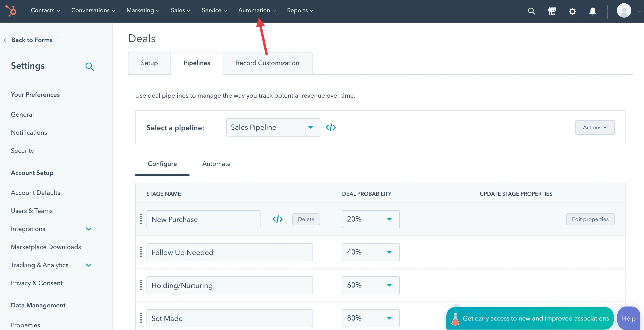Open Account Defaults settings
644x330 pixels.
pyautogui.click(x=36, y=193)
